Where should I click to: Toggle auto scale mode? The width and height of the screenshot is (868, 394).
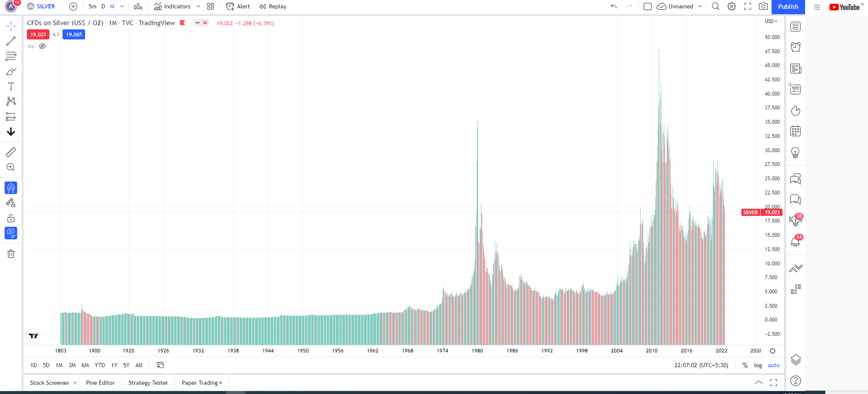774,365
